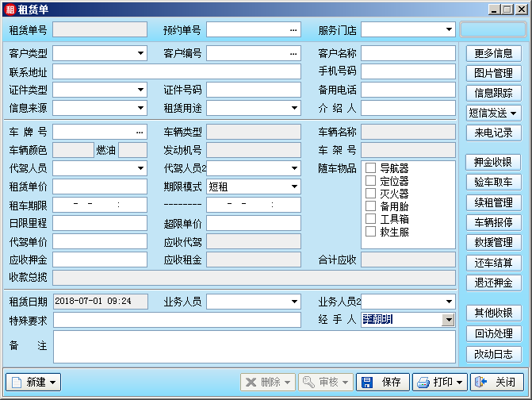This screenshot has height=400, width=532.
Task: Click the new document icon on 新建 button
Action: pyautogui.click(x=17, y=383)
